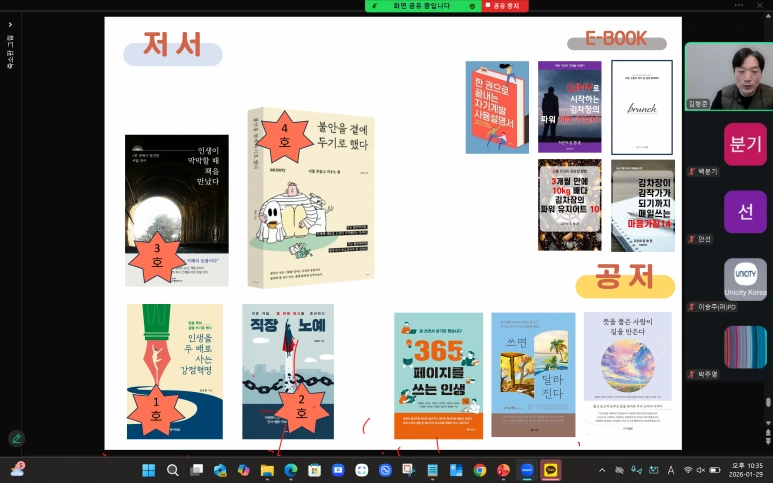Open the Notepad taskbar icon

pyautogui.click(x=432, y=470)
